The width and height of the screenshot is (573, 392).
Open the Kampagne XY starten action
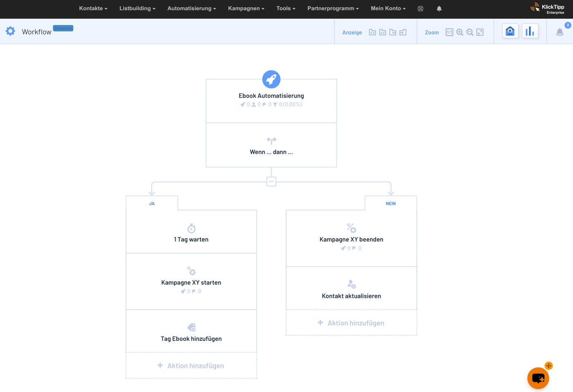pos(191,282)
